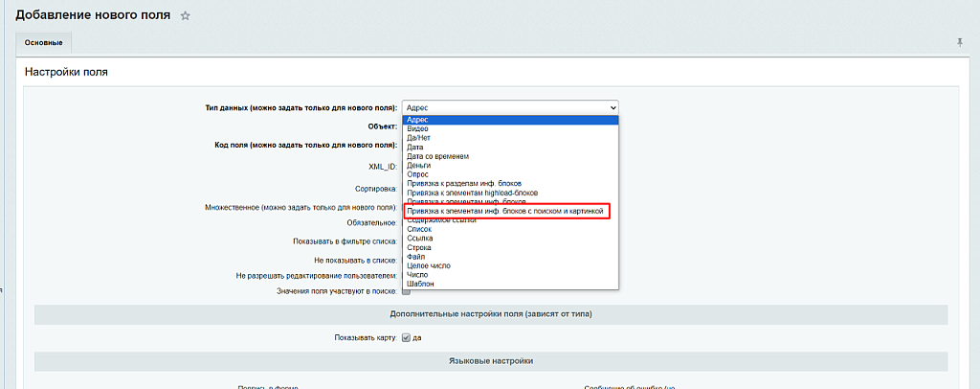Pick Шаблон at the list bottom
980x389 pixels.
421,284
